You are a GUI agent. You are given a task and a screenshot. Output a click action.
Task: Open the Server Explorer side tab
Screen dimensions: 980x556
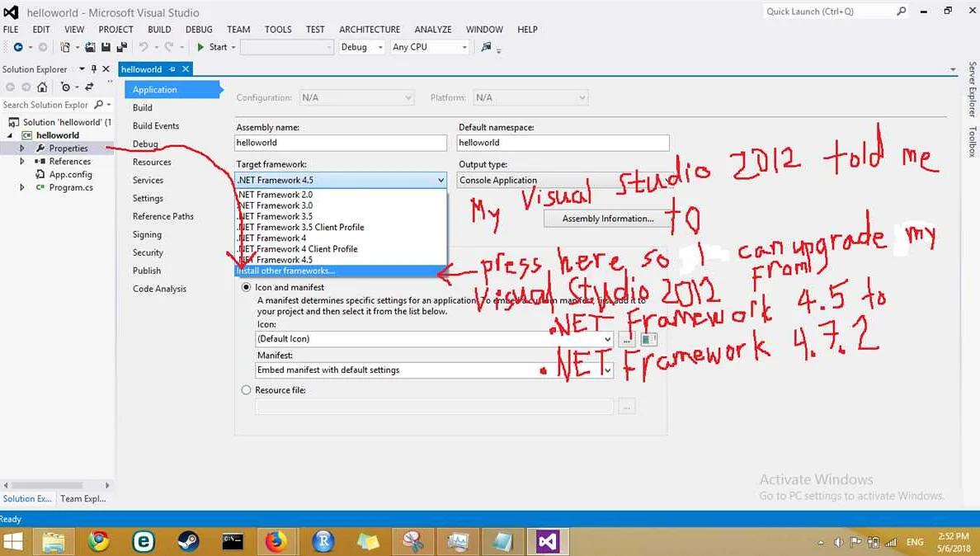click(972, 89)
